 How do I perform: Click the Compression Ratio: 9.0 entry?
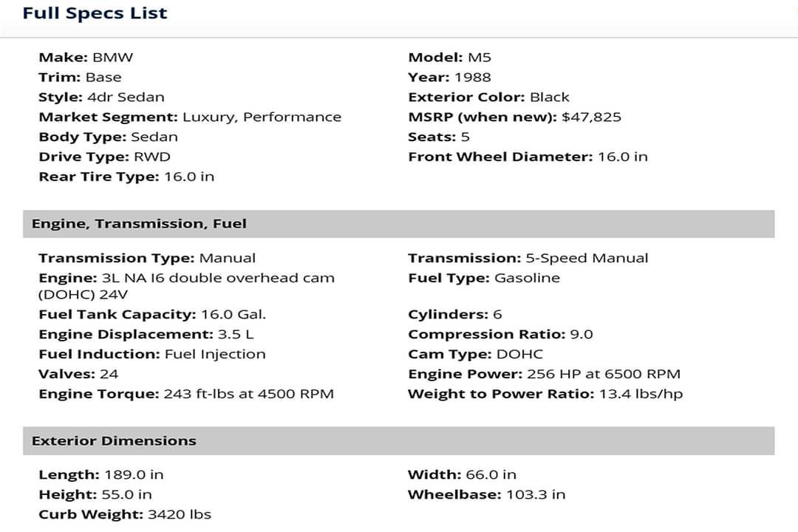[500, 335]
